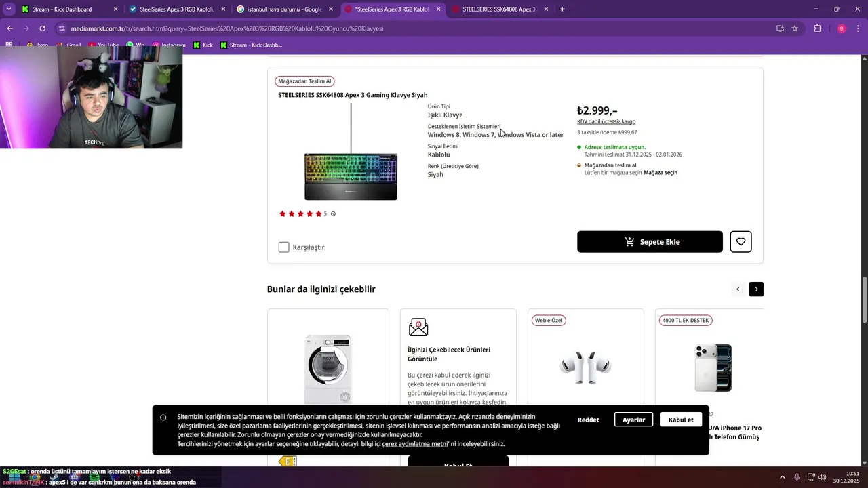
Task: Click the Işıklı Klavye product type value
Action: point(445,115)
